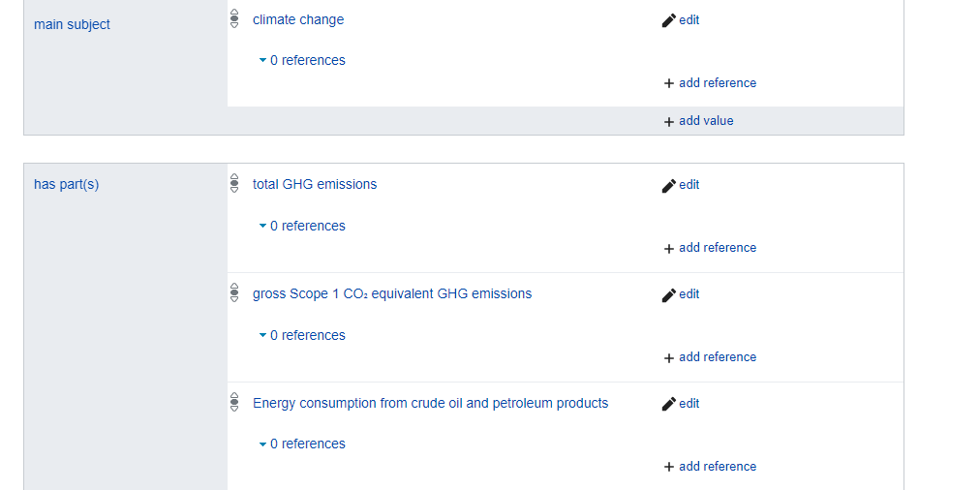The height and width of the screenshot is (490, 980).
Task: Click rank selector icon beside climate change
Action: point(234,18)
